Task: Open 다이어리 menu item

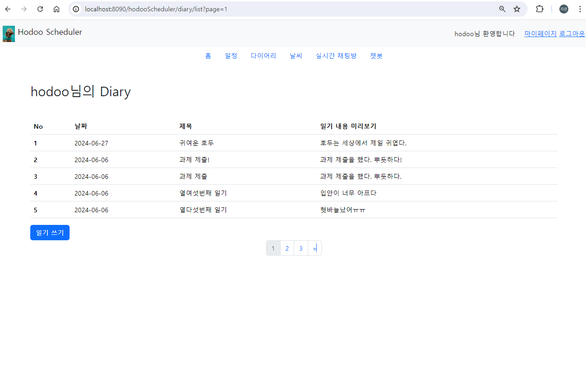Action: [x=263, y=56]
